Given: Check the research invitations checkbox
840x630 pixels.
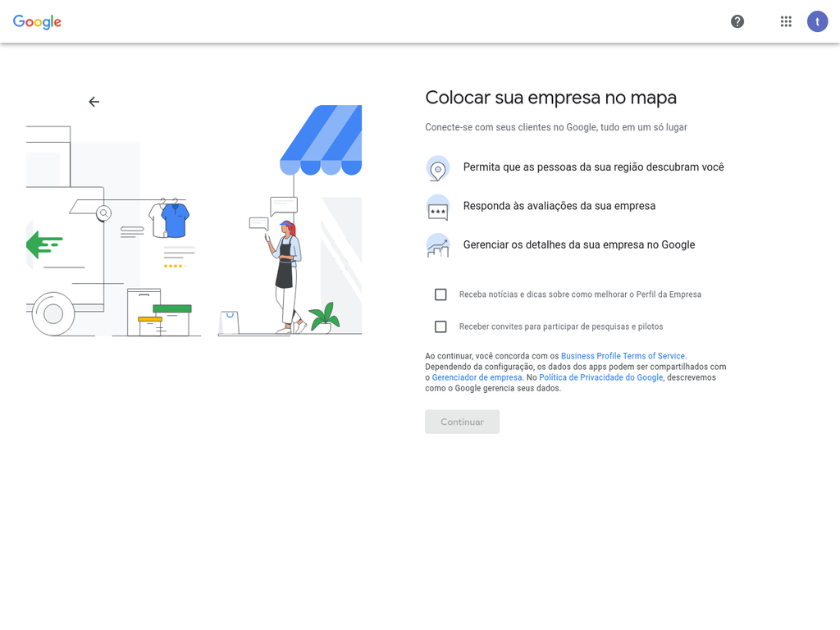Looking at the screenshot, I should (x=441, y=326).
